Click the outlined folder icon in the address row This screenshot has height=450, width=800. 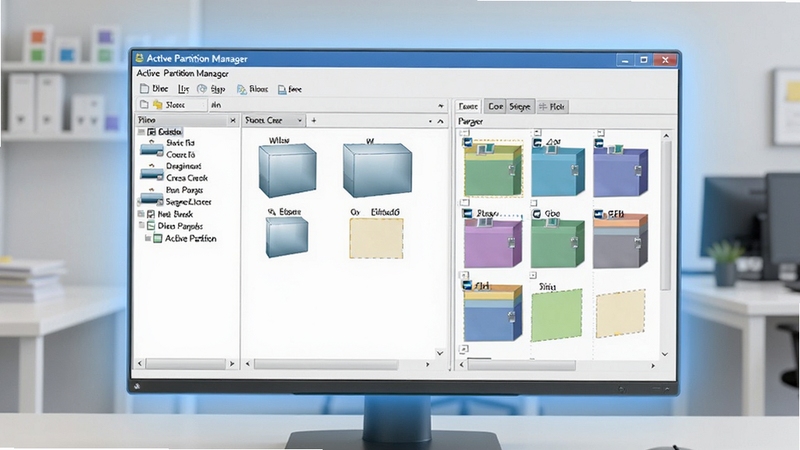(x=144, y=105)
